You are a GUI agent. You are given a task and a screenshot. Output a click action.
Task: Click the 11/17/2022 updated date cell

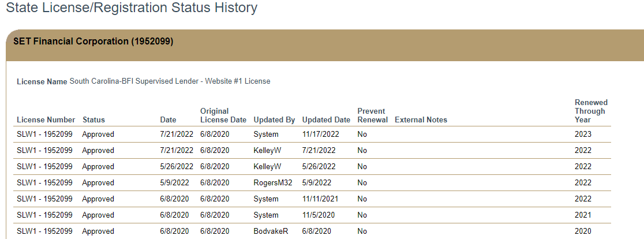321,135
